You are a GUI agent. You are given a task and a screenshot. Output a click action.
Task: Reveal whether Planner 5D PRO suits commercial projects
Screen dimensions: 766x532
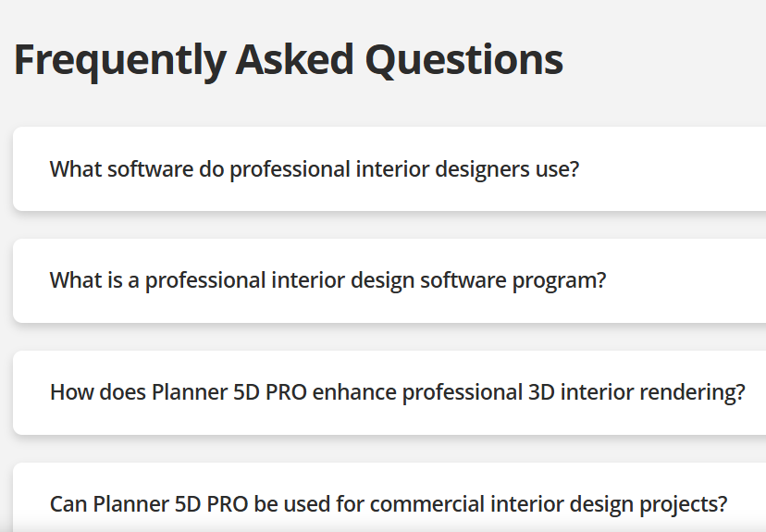(389, 504)
